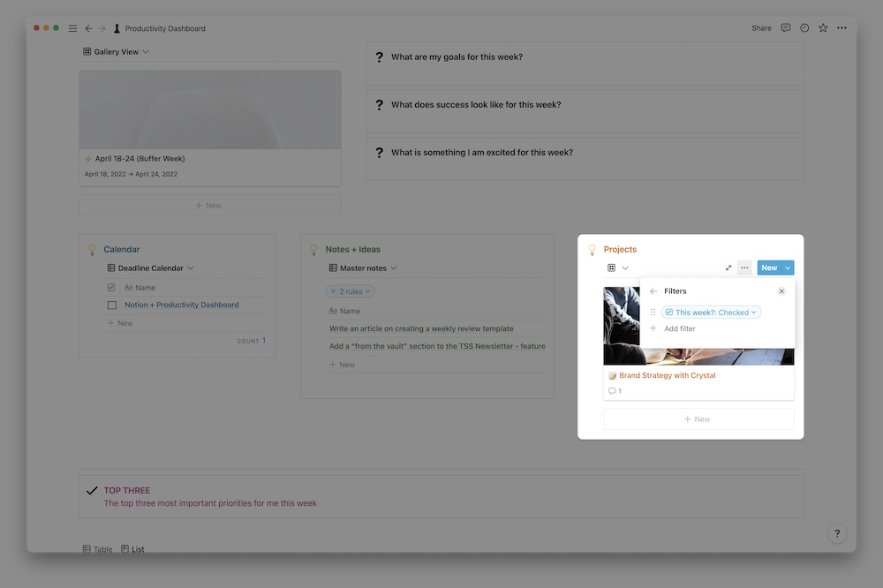This screenshot has height=588, width=883.
Task: Click the Notes + Ideas lightbulb icon
Action: (x=314, y=250)
